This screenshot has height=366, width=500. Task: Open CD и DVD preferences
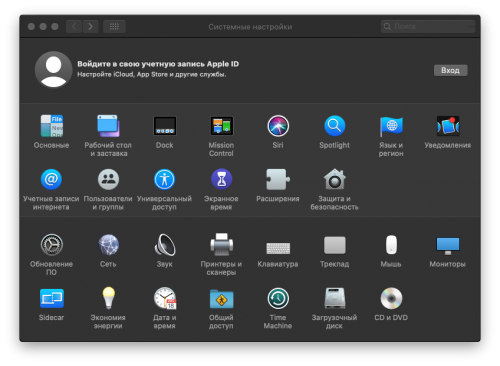point(391,298)
